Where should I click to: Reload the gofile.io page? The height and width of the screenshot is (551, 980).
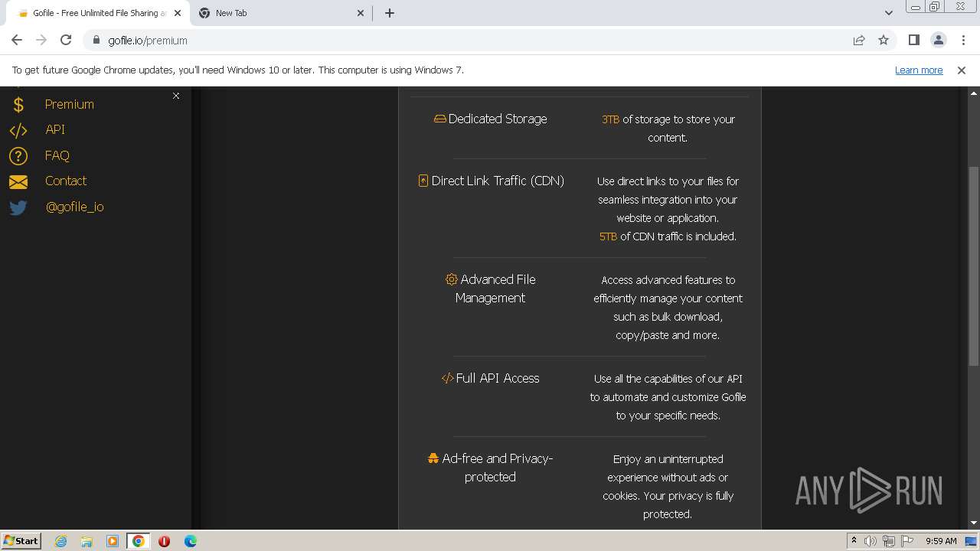[x=66, y=40]
